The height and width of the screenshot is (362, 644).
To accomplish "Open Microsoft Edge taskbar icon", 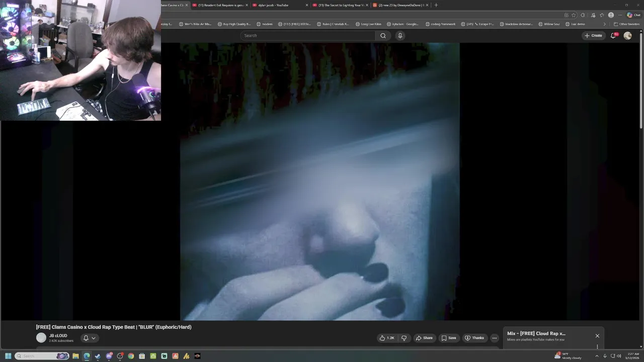I will (x=87, y=356).
